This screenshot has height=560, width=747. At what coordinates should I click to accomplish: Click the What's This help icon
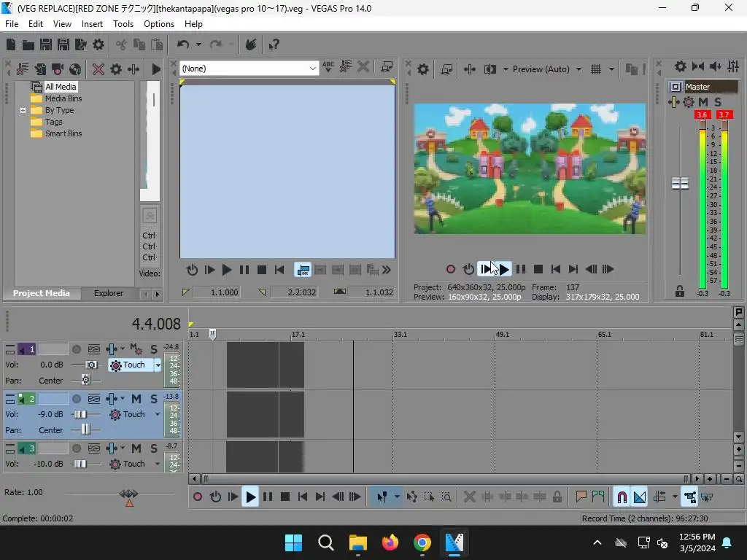click(274, 44)
